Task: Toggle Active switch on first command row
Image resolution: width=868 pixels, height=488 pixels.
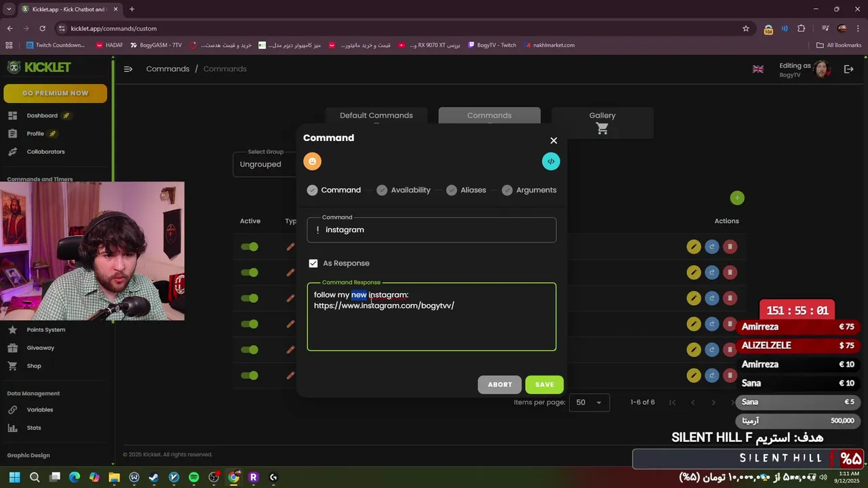Action: pos(250,247)
